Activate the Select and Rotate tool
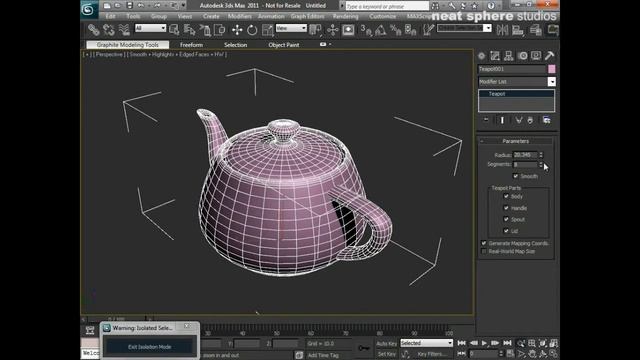 tap(252, 30)
